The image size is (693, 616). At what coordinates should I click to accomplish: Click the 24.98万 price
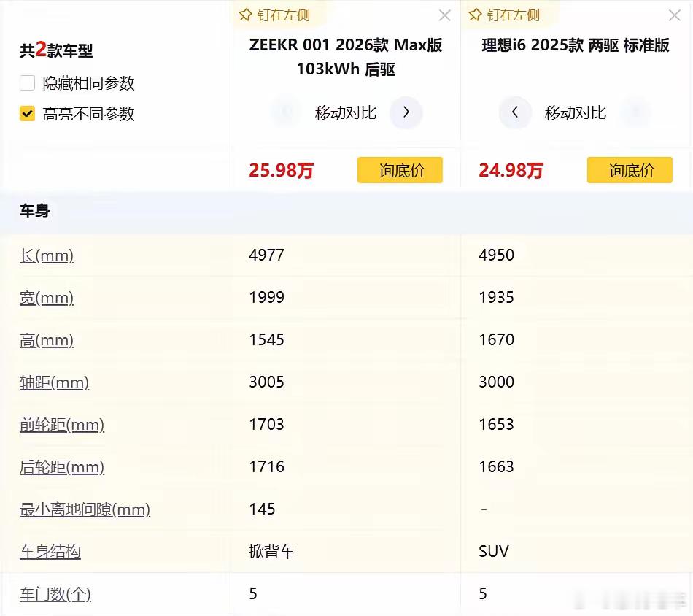tap(511, 170)
